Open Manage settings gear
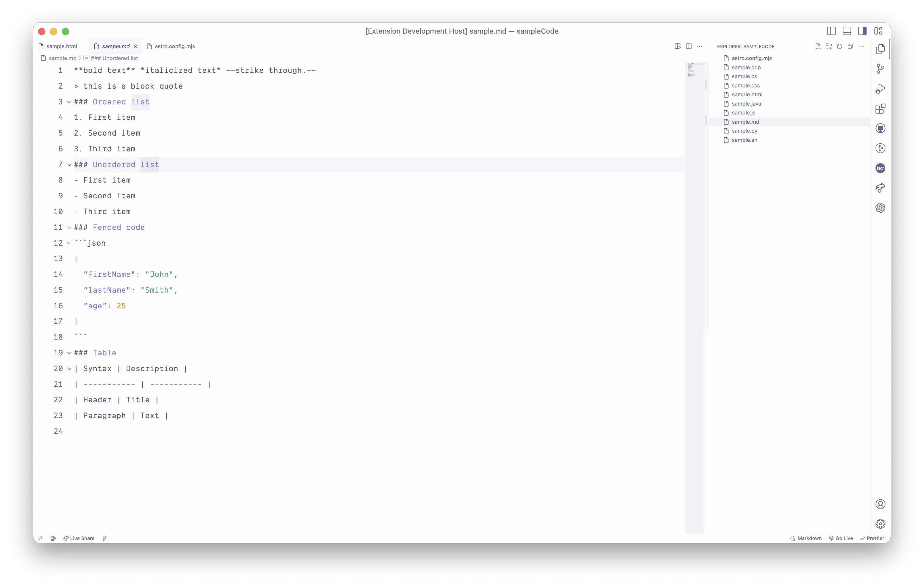Image resolution: width=924 pixels, height=587 pixels. (880, 523)
